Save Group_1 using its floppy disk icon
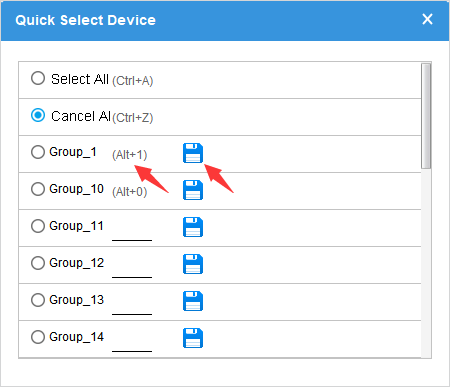The image size is (450, 387). (193, 153)
